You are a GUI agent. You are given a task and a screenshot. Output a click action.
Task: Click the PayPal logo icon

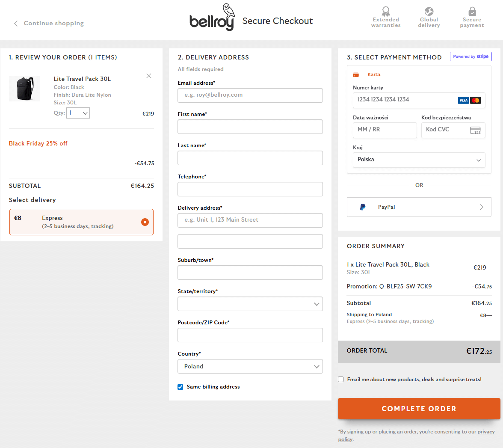click(x=363, y=207)
